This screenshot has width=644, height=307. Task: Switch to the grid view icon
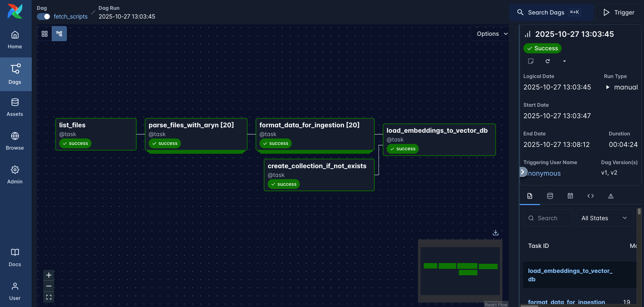click(45, 34)
